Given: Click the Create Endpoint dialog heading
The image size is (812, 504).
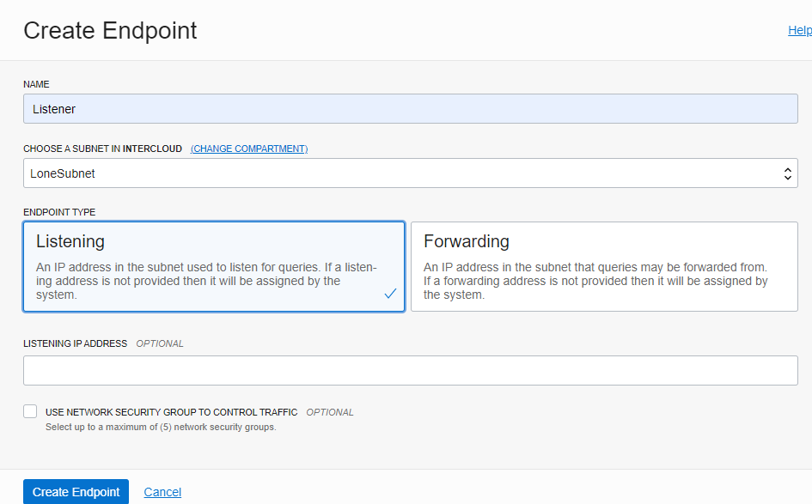Looking at the screenshot, I should [x=110, y=31].
